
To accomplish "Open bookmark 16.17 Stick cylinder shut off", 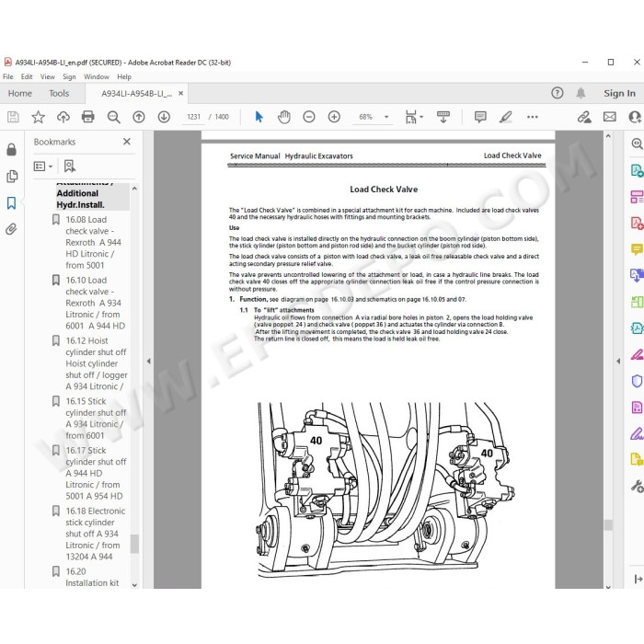I will pyautogui.click(x=96, y=473).
